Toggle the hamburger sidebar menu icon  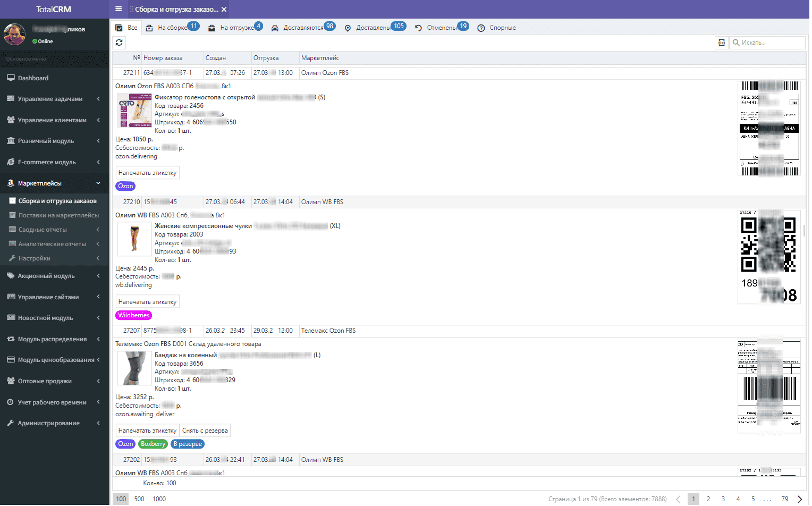[119, 9]
